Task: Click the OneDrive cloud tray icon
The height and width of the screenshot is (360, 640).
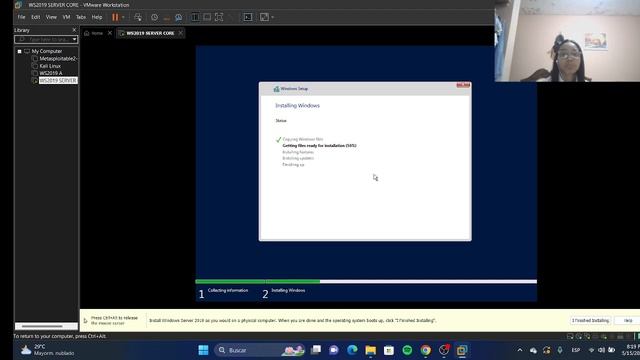Action: click(533, 350)
